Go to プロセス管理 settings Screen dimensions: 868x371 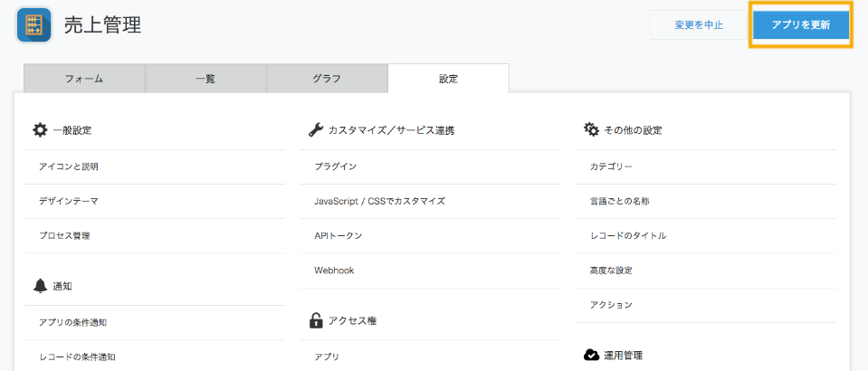(64, 235)
